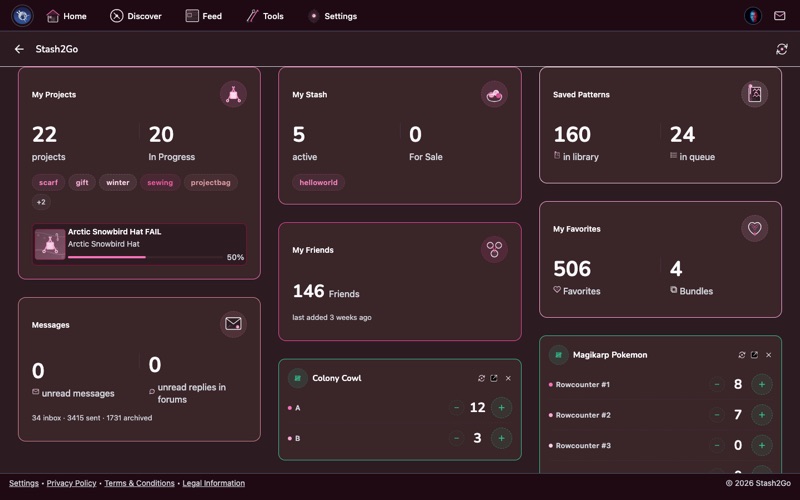The width and height of the screenshot is (800, 500).
Task: Decrease Rowcounter #1
Action: (x=717, y=384)
